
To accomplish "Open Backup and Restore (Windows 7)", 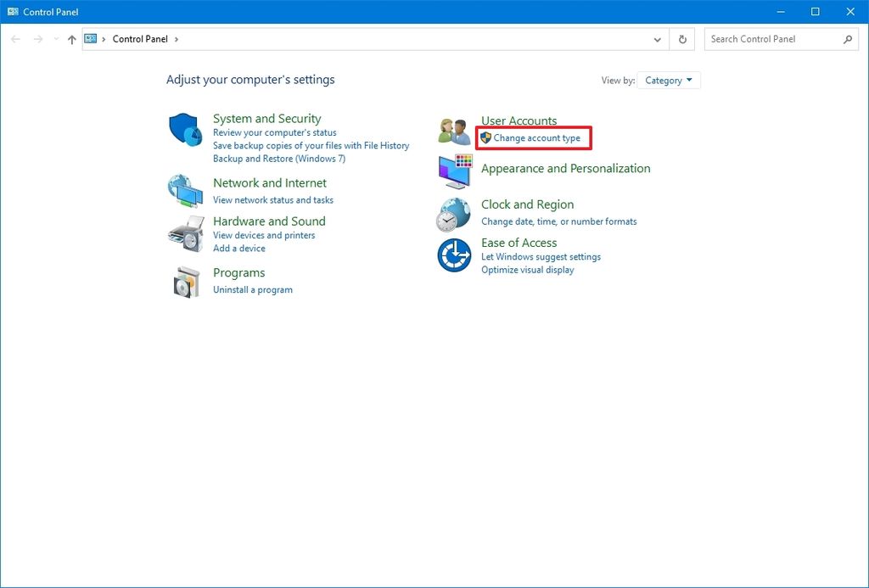I will click(x=281, y=158).
